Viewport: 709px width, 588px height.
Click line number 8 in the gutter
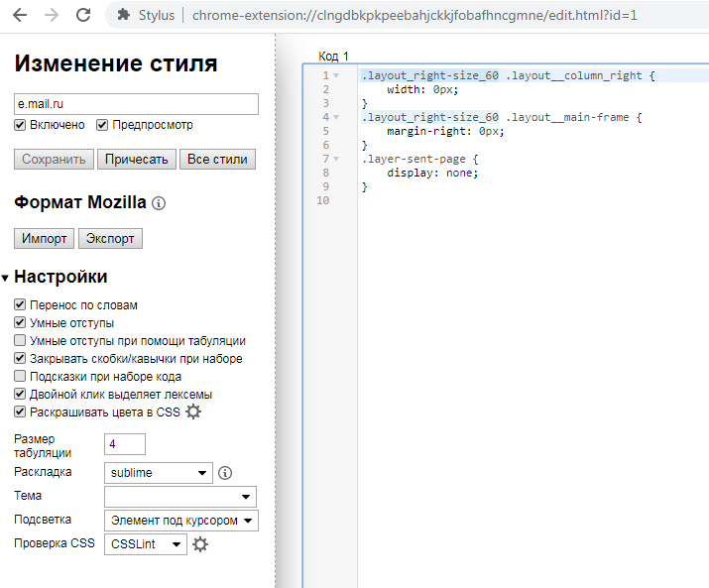tap(325, 173)
